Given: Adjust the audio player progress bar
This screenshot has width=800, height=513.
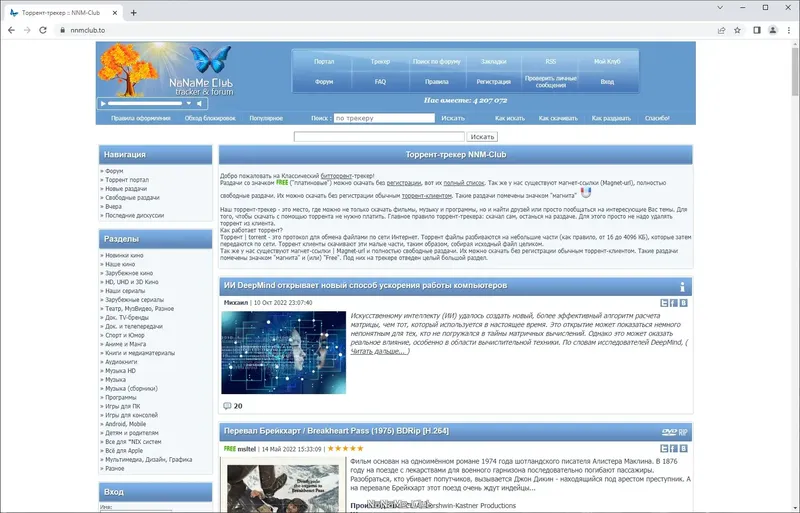Looking at the screenshot, I should pyautogui.click(x=145, y=103).
